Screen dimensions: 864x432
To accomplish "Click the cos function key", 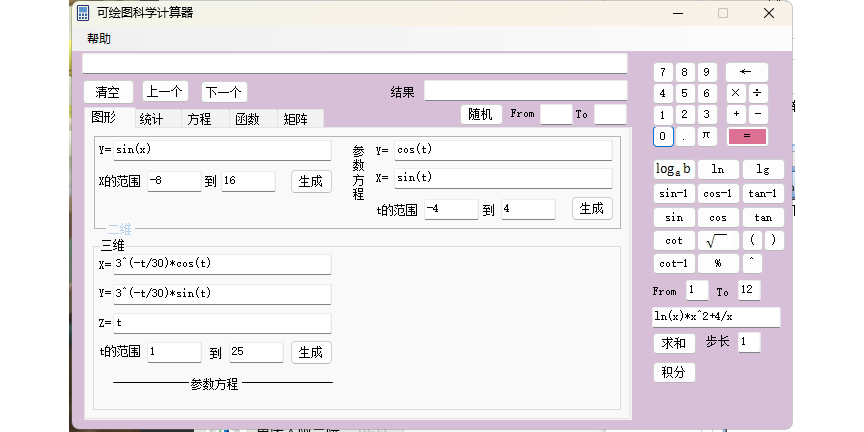I will coord(718,218).
